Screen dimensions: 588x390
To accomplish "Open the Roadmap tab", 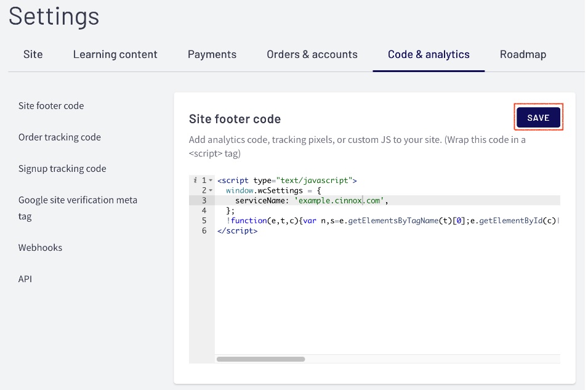I will coord(523,54).
